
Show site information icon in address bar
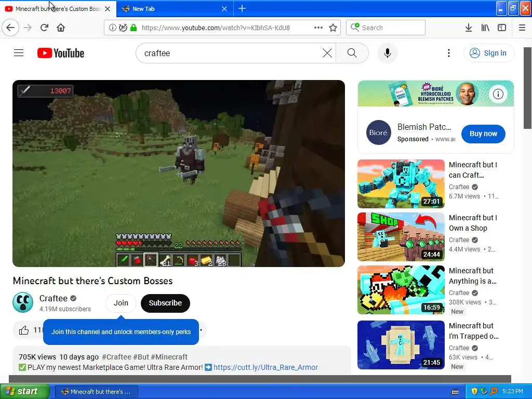pos(112,28)
